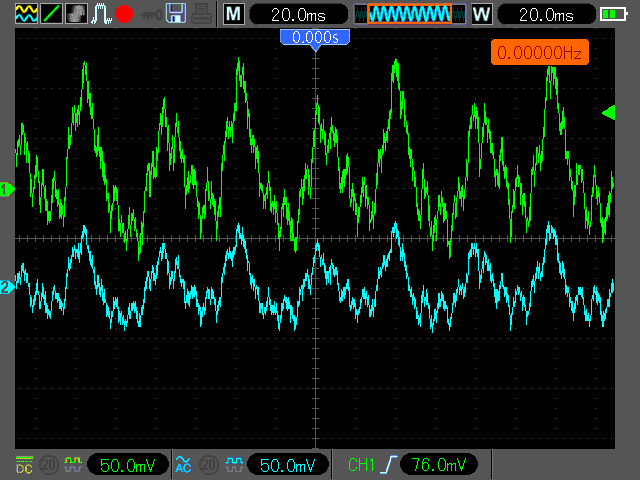The height and width of the screenshot is (480, 640).
Task: Click the orange 0.00000Hz frequency readout
Action: [539, 52]
